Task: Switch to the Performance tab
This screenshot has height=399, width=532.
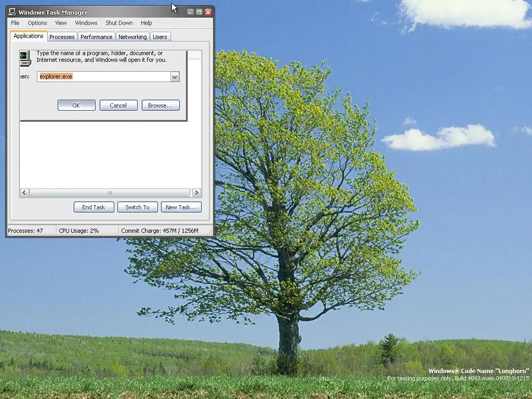Action: 96,37
